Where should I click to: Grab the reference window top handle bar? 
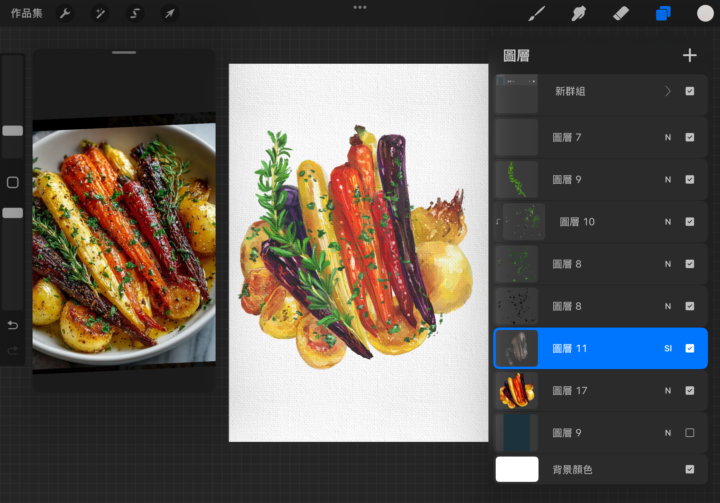pos(124,53)
